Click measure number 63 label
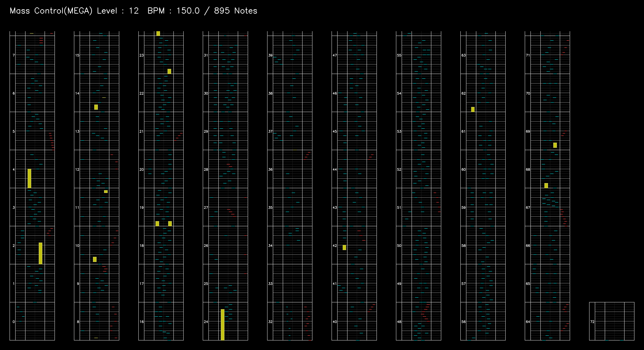 click(464, 55)
